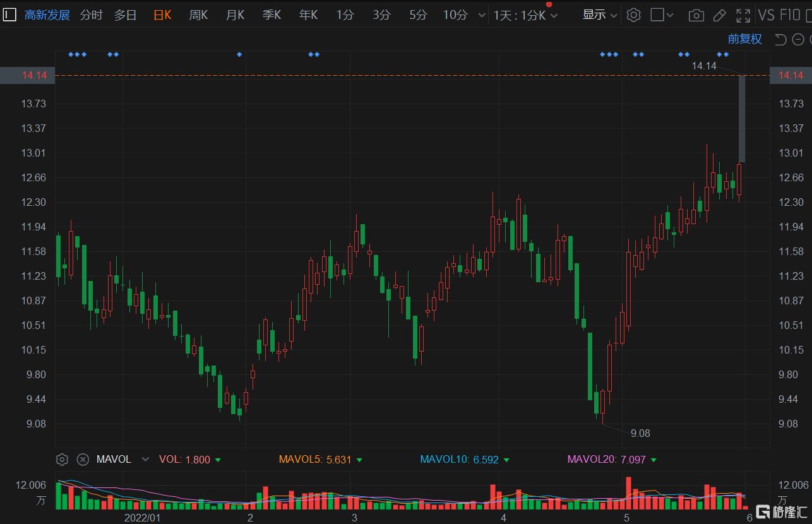This screenshot has width=812, height=524.
Task: Expand the 显示 display dropdown
Action: [599, 15]
